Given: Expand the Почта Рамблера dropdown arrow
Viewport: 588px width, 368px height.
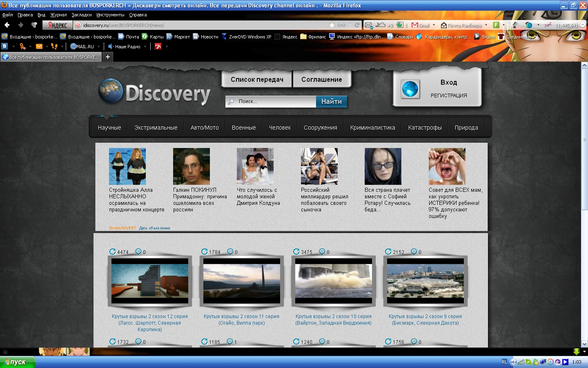Looking at the screenshot, I should (486, 25).
